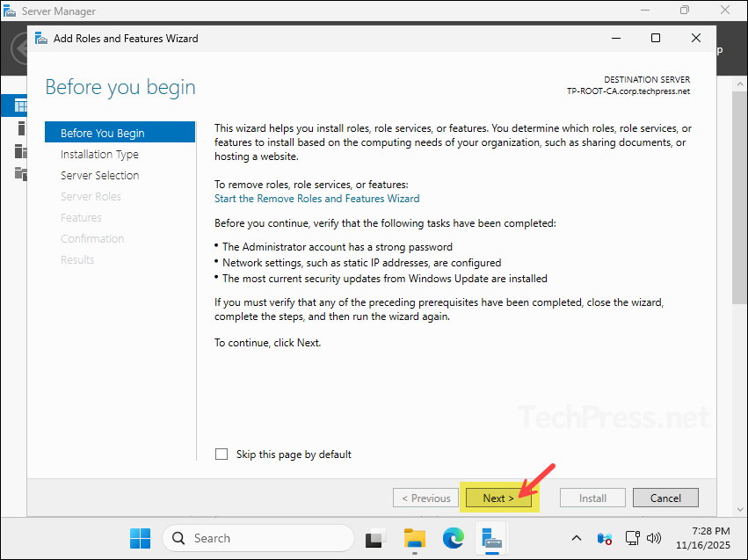Open File and Storage Services sidebar icon

click(x=12, y=171)
